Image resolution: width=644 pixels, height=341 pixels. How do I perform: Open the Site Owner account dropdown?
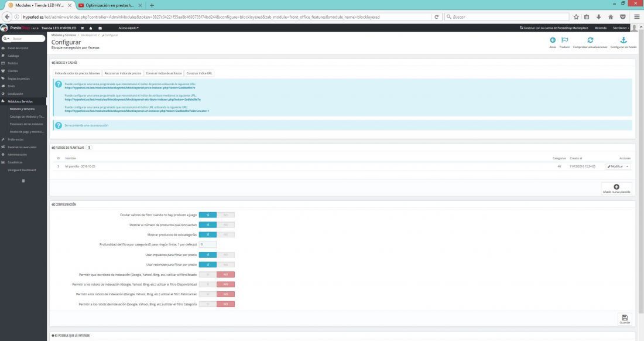pyautogui.click(x=620, y=28)
